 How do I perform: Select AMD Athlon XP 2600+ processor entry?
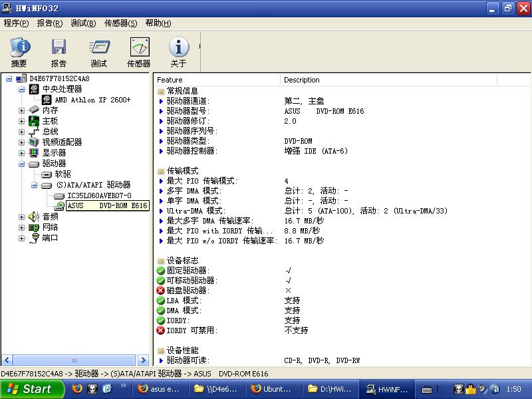(92, 100)
